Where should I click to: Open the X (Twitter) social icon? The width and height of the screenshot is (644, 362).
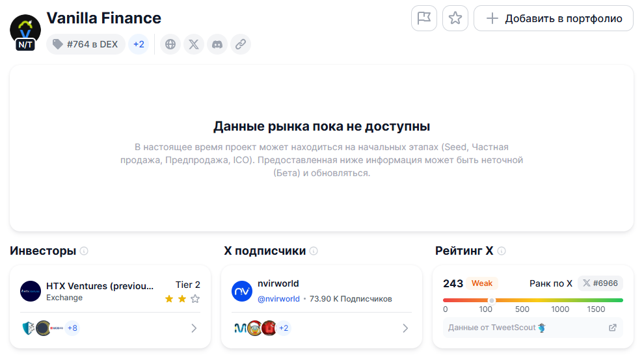coord(194,44)
